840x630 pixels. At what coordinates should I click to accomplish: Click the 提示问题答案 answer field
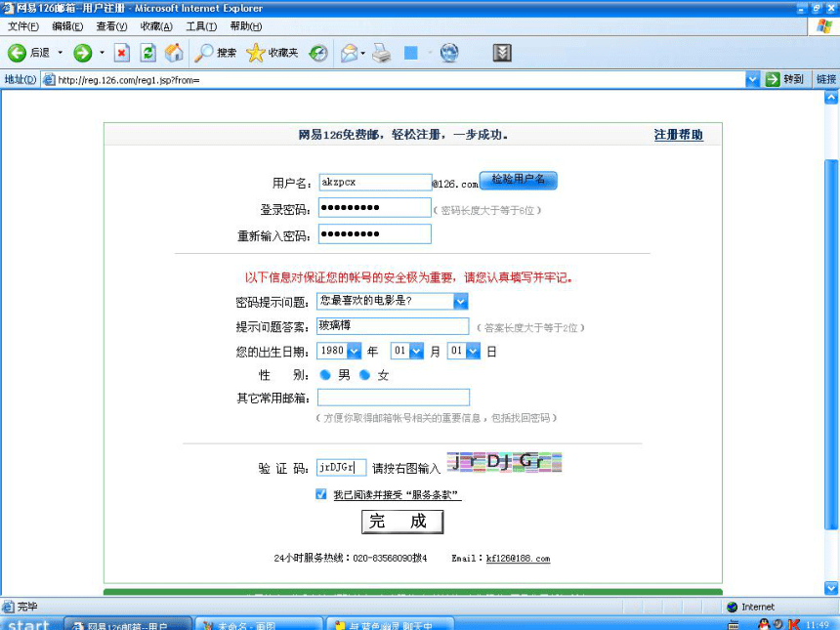393,326
